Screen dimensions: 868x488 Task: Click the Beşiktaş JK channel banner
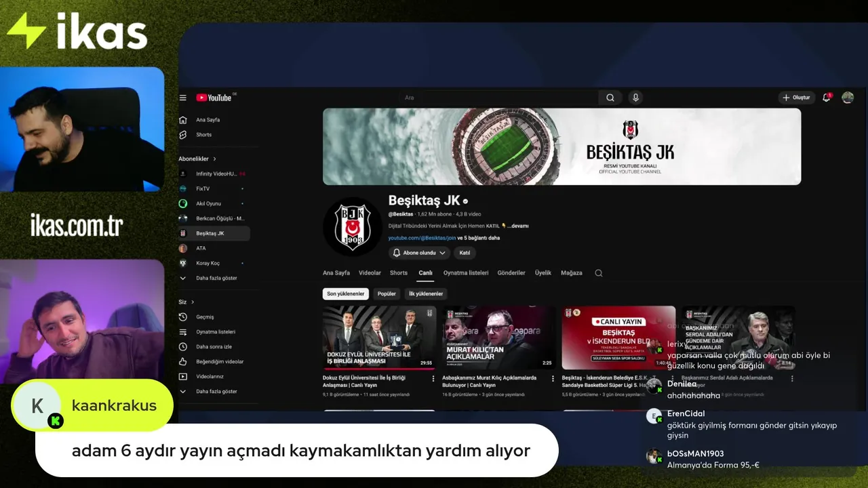click(561, 146)
